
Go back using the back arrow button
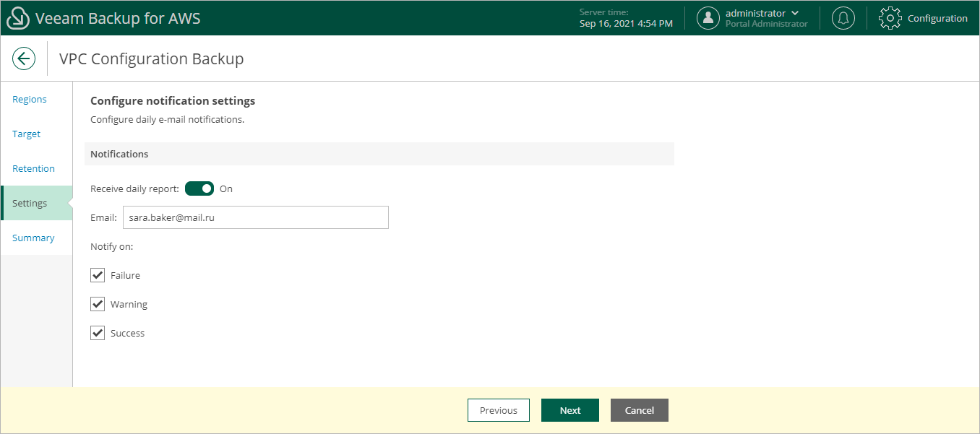(x=24, y=58)
